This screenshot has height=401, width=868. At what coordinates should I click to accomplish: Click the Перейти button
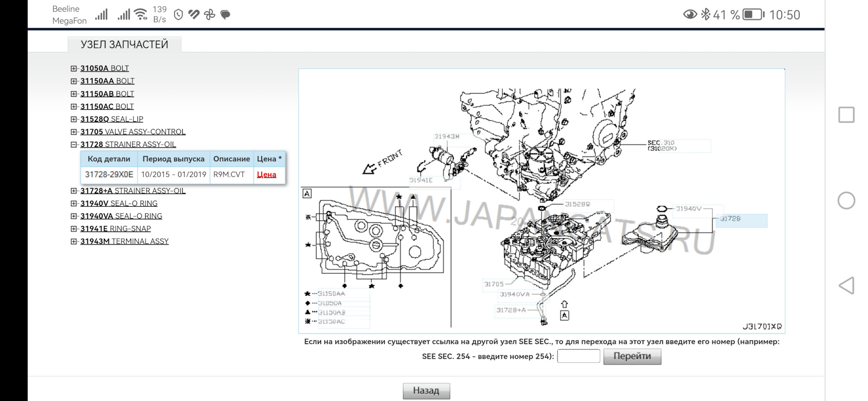[x=632, y=356]
